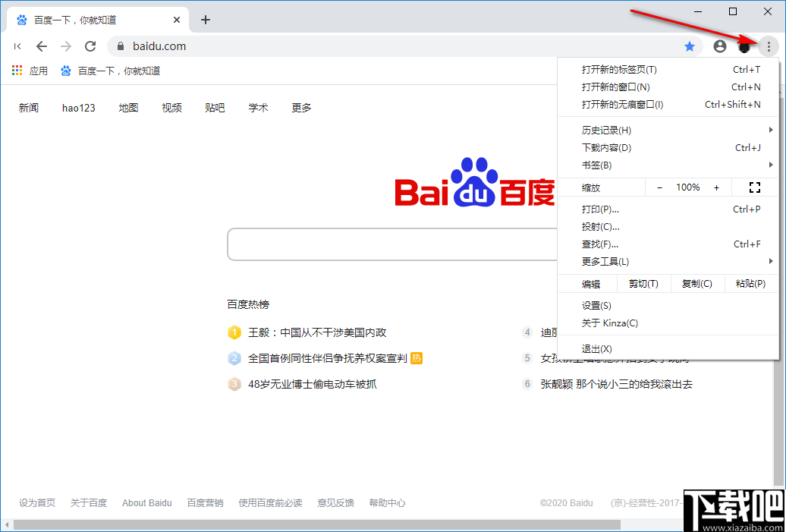
Task: Click rank 1 badge in hot list
Action: (234, 332)
